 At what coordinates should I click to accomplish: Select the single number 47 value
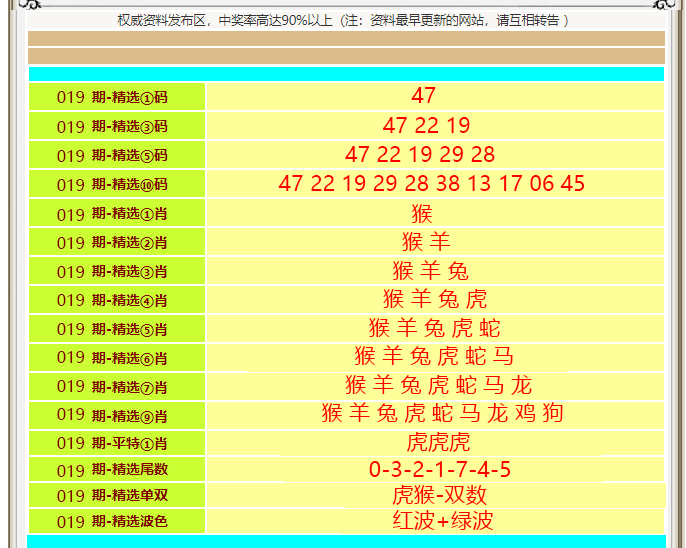[423, 96]
